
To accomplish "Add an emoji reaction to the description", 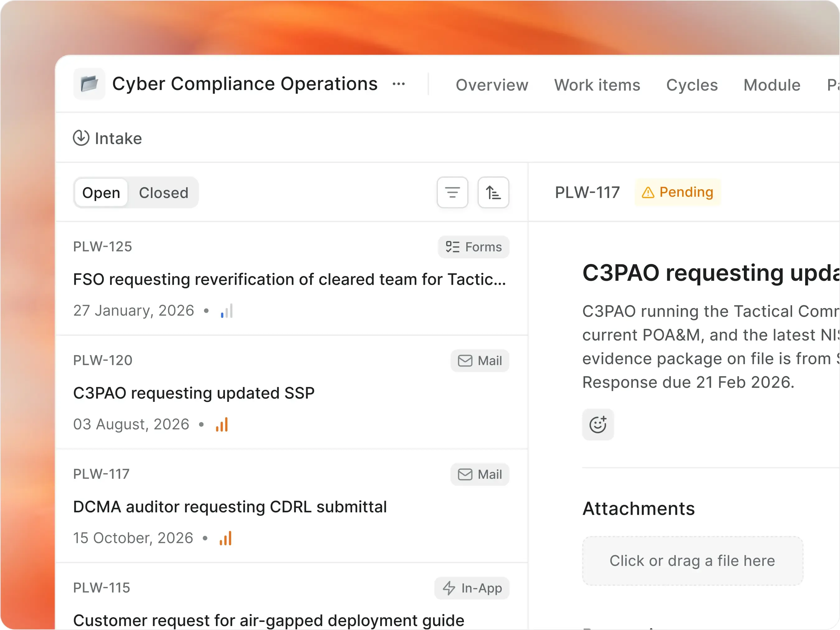I will (x=598, y=425).
